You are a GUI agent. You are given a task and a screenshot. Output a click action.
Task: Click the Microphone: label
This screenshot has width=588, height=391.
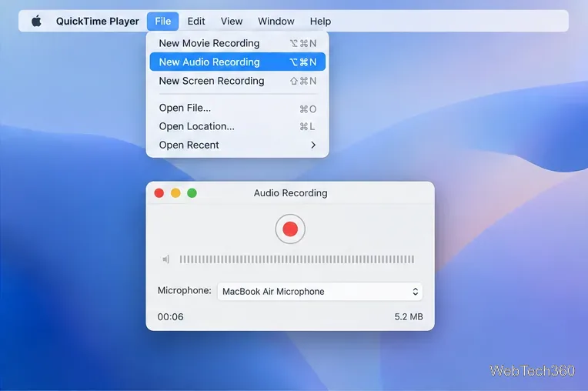(x=184, y=290)
